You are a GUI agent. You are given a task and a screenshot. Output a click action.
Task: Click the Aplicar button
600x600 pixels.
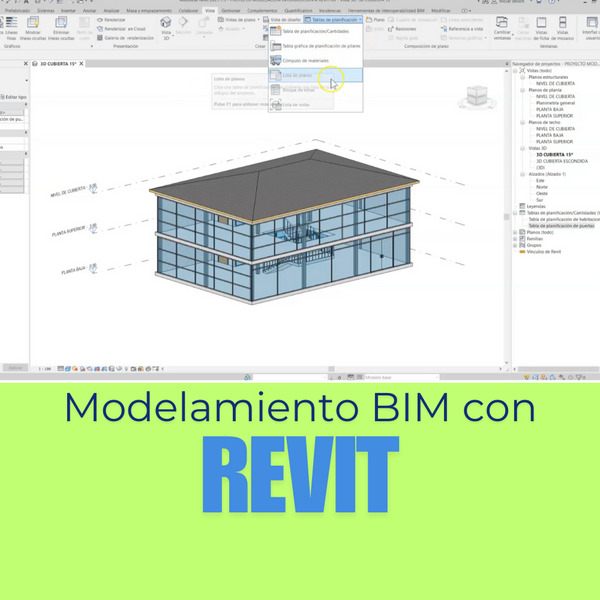click(x=15, y=368)
